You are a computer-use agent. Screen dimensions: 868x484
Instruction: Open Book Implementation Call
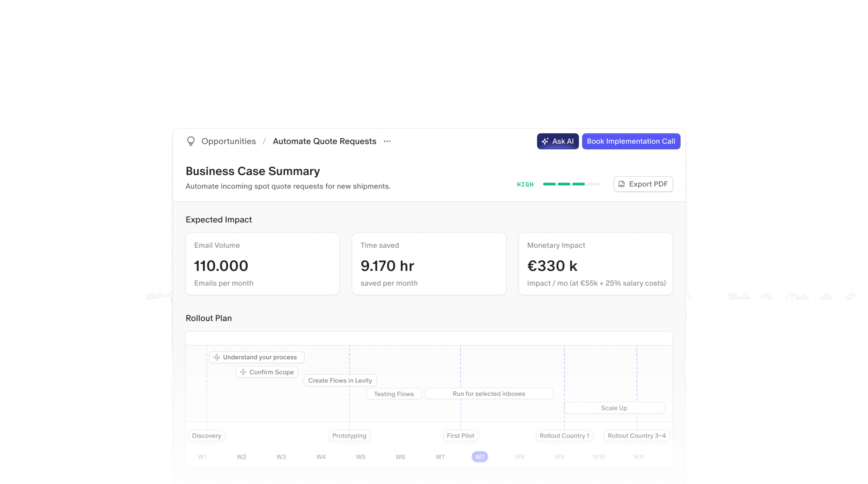(x=631, y=141)
